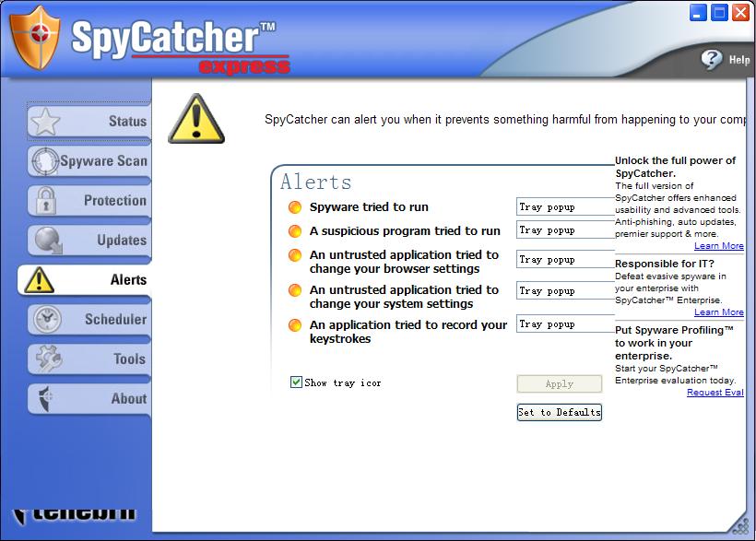Click the 'Put Spyware Profiling' heading

[674, 343]
